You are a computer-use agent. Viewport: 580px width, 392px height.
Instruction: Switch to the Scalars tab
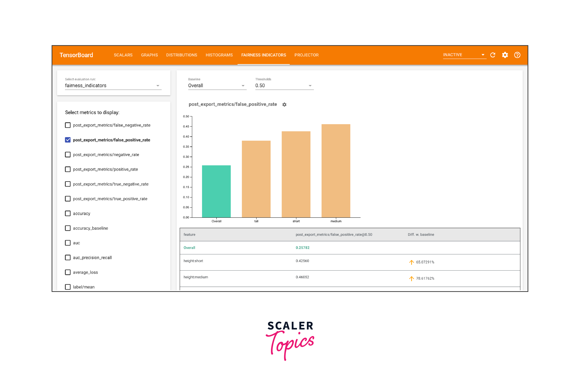point(123,55)
